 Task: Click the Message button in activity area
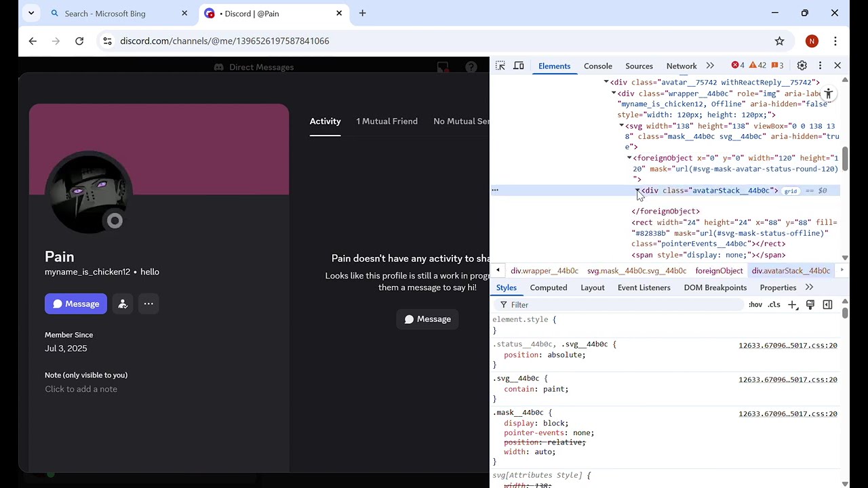click(428, 319)
